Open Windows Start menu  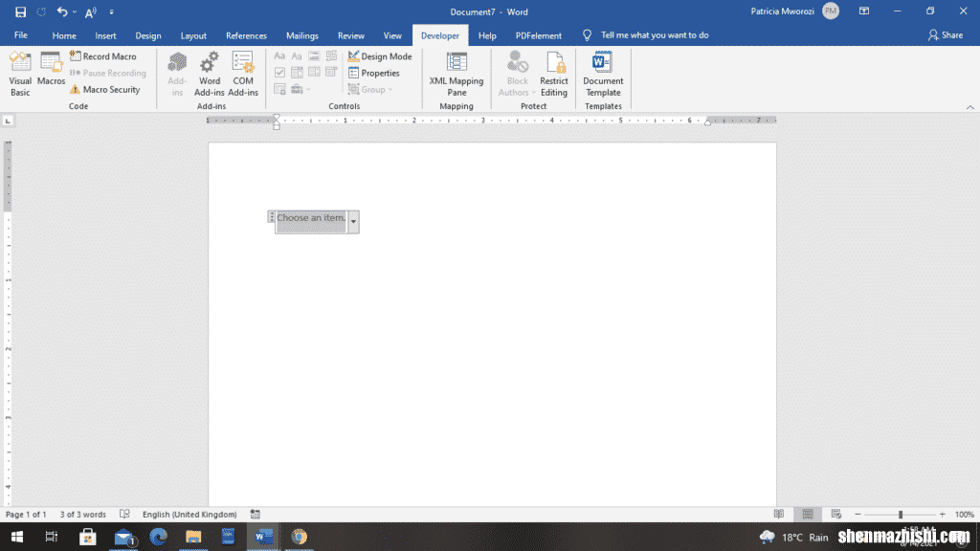click(x=17, y=537)
